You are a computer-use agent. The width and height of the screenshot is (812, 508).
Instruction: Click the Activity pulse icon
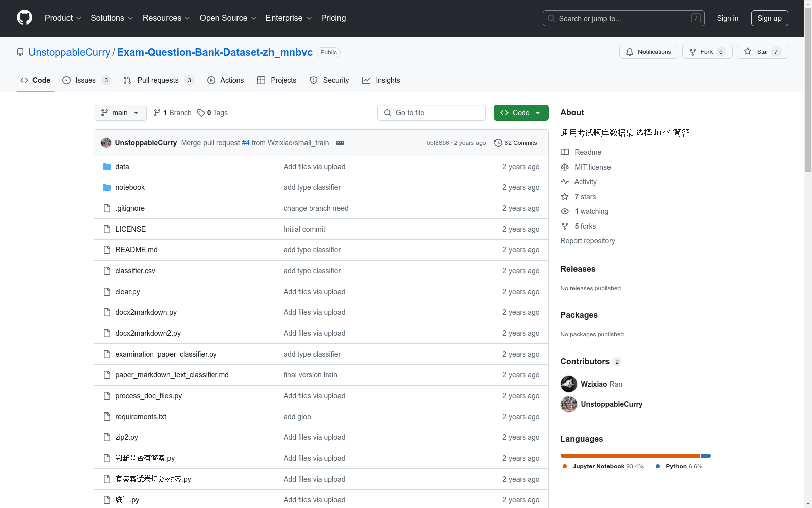565,182
